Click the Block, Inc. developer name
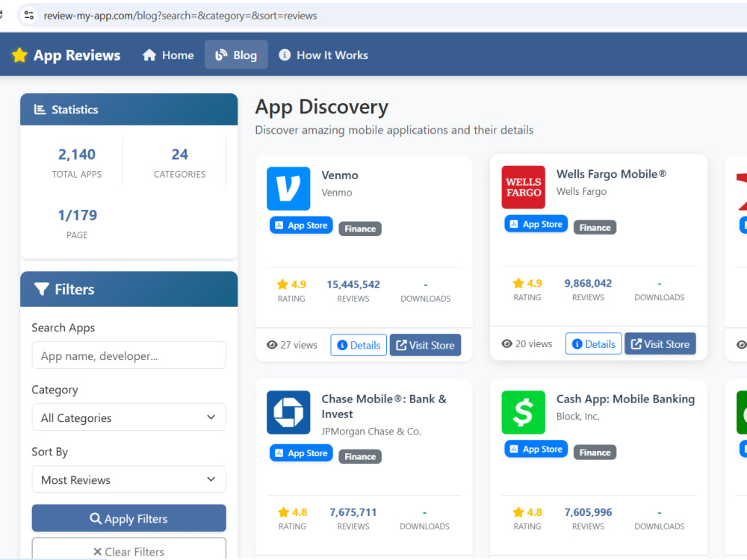Screen dimensions: 747x560 (578, 416)
